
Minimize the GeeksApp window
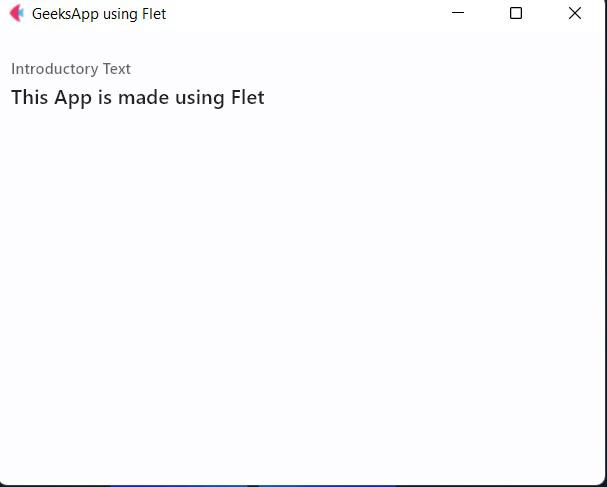click(x=458, y=13)
